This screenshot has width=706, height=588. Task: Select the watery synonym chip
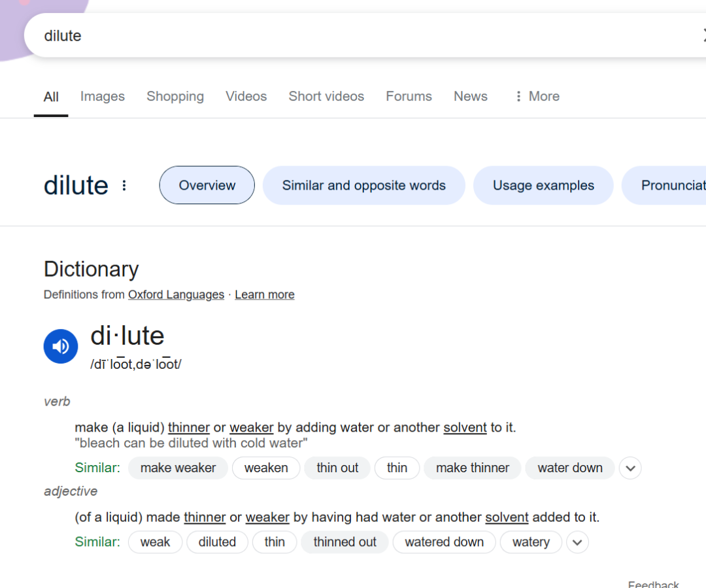pos(531,542)
